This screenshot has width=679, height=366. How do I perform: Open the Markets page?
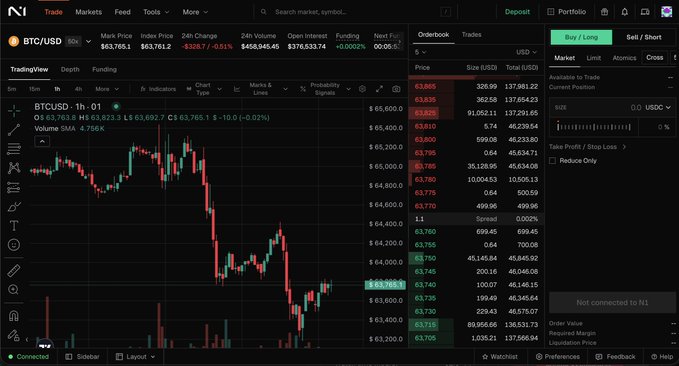88,12
